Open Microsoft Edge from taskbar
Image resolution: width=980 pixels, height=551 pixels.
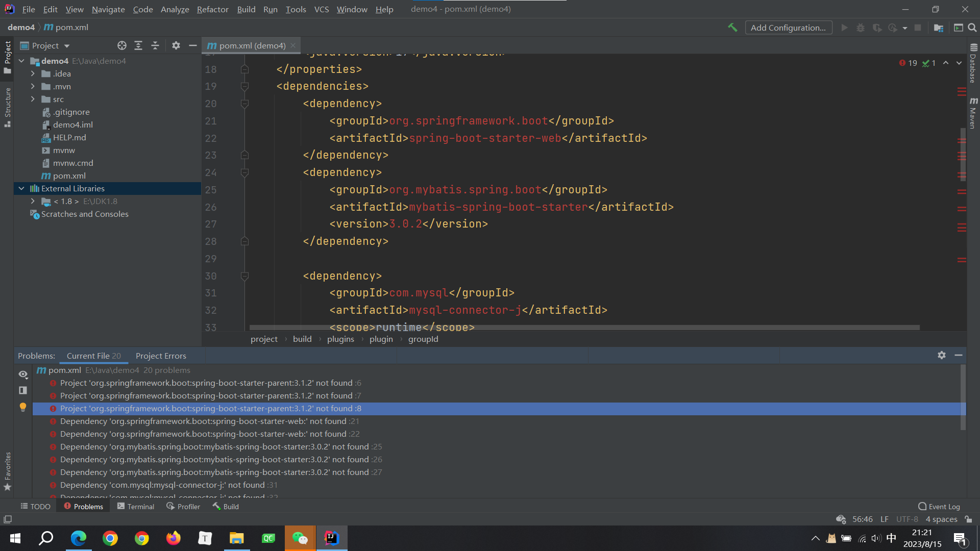79,538
